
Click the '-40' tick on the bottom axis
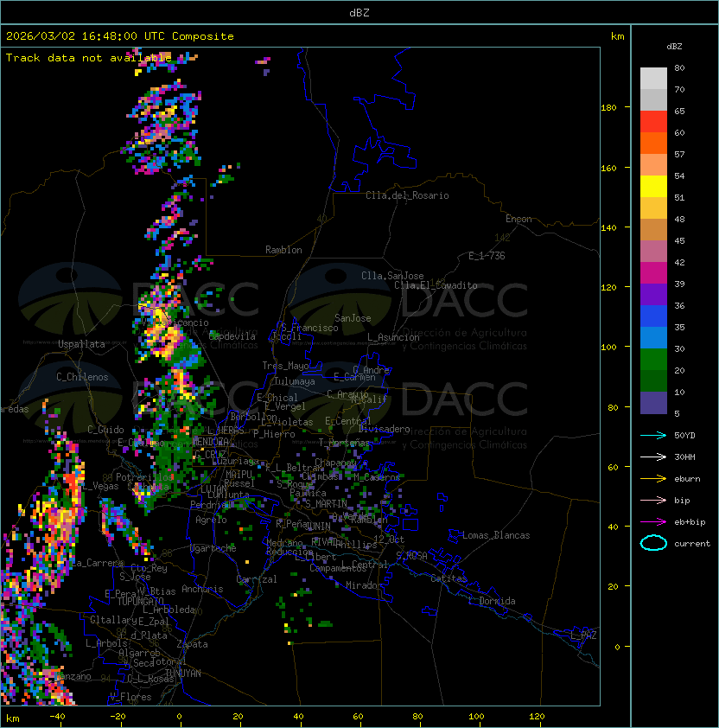pos(57,717)
